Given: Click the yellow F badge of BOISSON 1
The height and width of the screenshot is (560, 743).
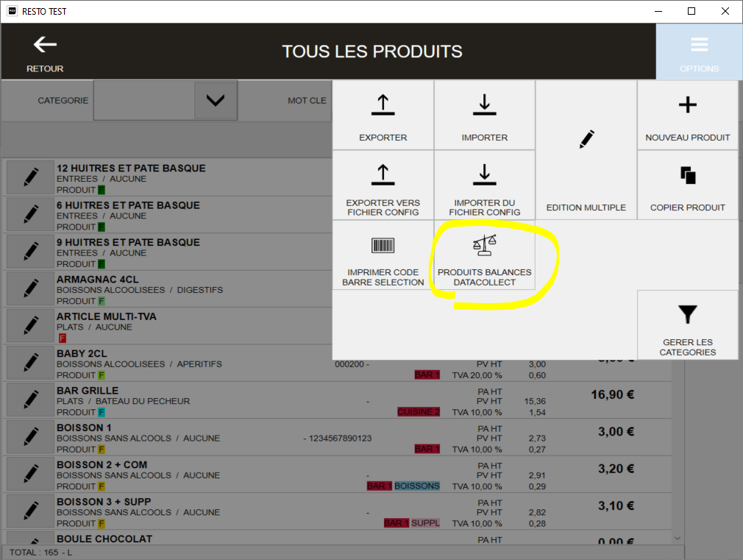Looking at the screenshot, I should coord(102,450).
